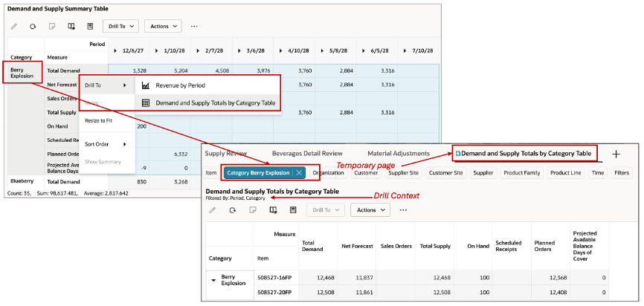Click the calculator icon in lower table toolbar
This screenshot has width=644, height=306.
293,209
